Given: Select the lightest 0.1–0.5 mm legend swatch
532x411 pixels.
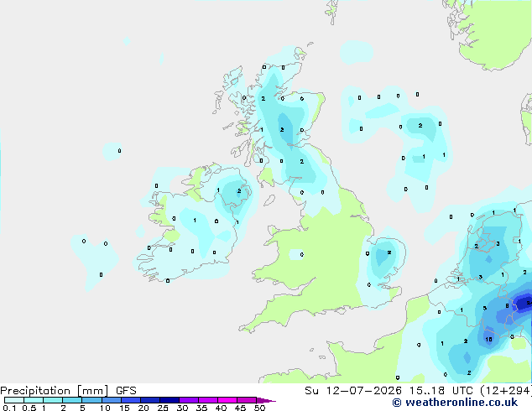Looking at the screenshot, I should pos(14,400).
